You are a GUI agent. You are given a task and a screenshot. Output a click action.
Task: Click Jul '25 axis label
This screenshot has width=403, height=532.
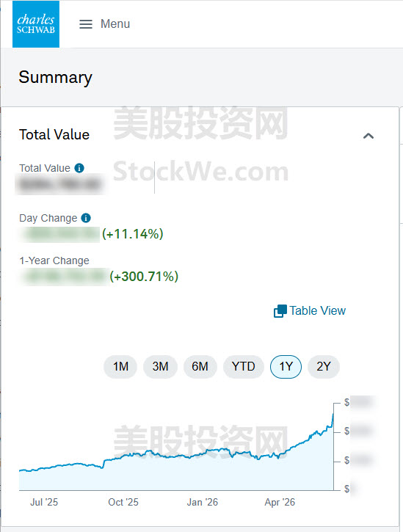click(x=44, y=502)
